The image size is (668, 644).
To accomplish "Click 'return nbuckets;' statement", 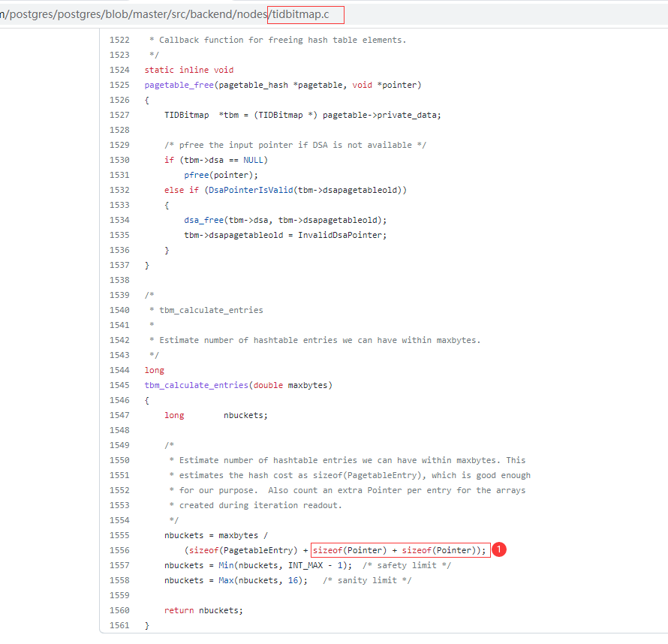I will 203,610.
